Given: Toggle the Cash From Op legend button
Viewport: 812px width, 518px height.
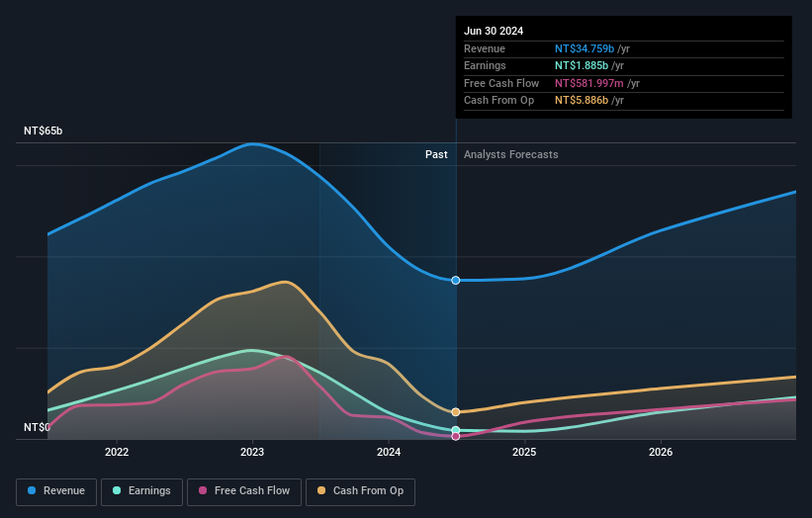Looking at the screenshot, I should pyautogui.click(x=360, y=491).
